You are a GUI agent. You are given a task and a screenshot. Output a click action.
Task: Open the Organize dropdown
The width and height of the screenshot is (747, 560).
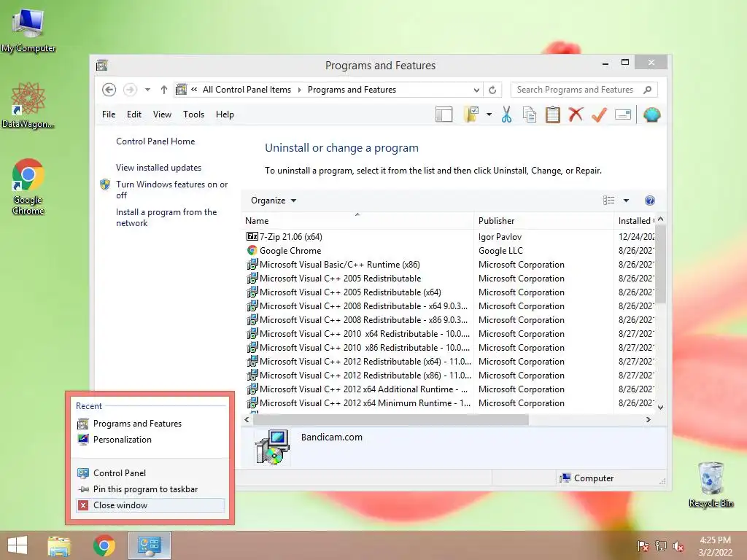(x=274, y=201)
